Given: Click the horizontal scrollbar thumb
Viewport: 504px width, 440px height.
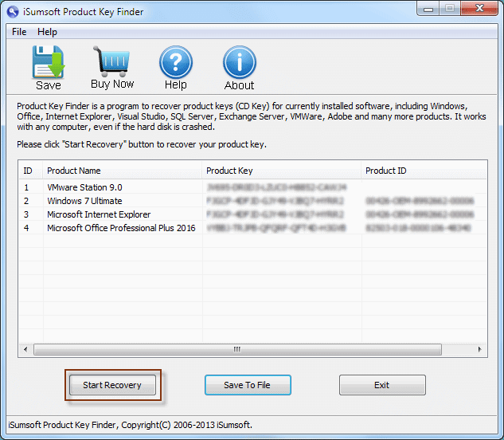Looking at the screenshot, I should [237, 349].
